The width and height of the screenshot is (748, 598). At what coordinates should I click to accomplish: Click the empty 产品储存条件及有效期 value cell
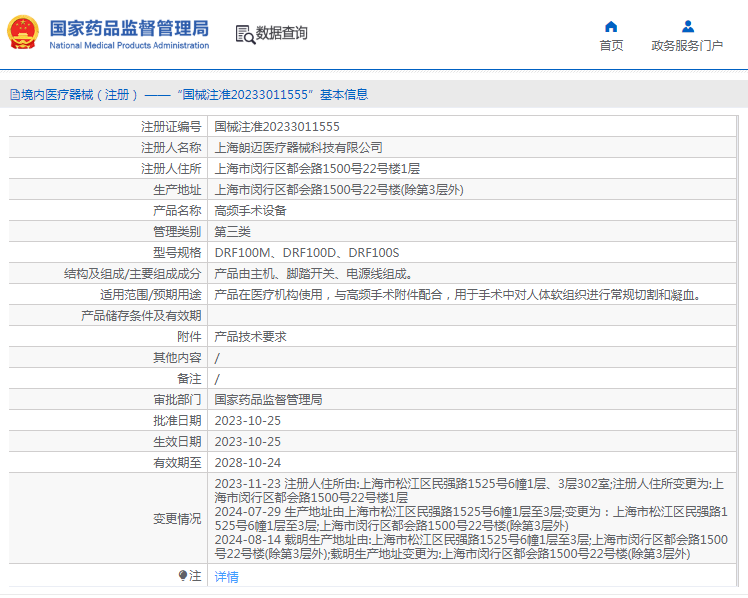tap(471, 315)
